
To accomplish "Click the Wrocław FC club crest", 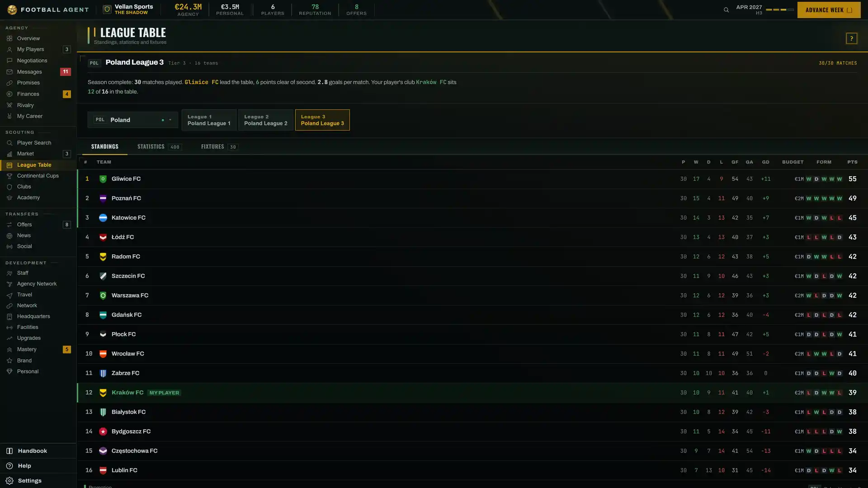I will (x=103, y=354).
